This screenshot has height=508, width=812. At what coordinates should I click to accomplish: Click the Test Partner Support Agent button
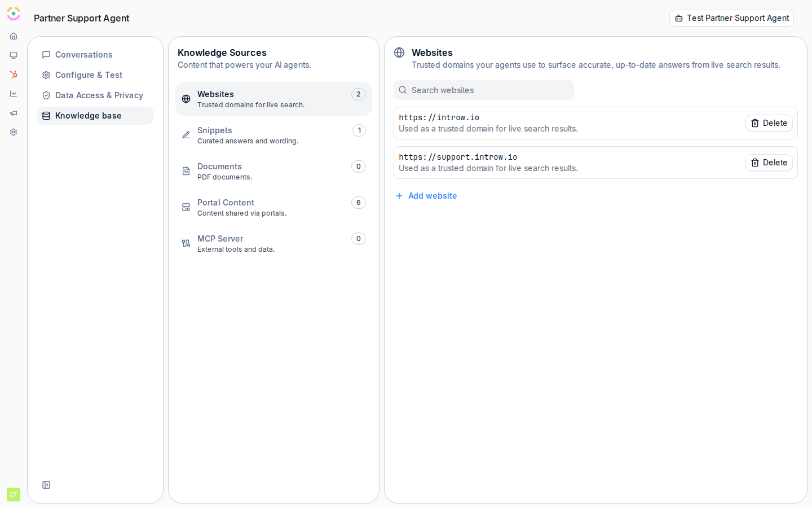731,18
